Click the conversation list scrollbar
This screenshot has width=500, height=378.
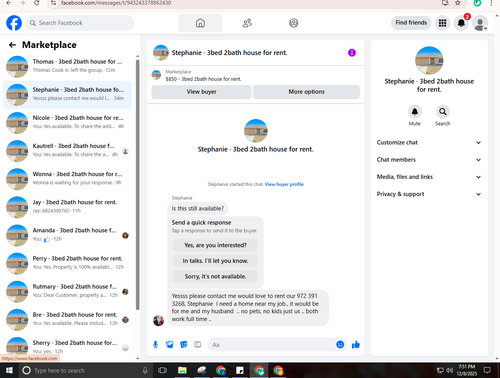coord(137,184)
